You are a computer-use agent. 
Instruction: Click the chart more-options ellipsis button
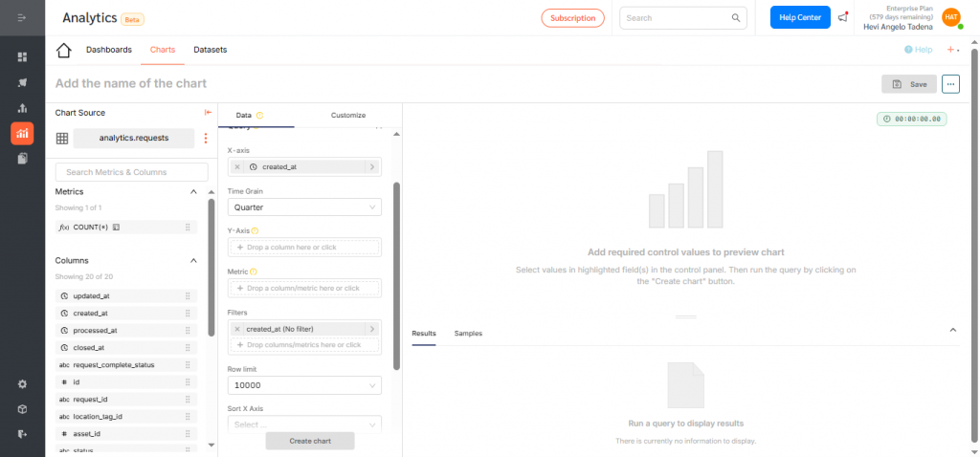click(x=950, y=84)
